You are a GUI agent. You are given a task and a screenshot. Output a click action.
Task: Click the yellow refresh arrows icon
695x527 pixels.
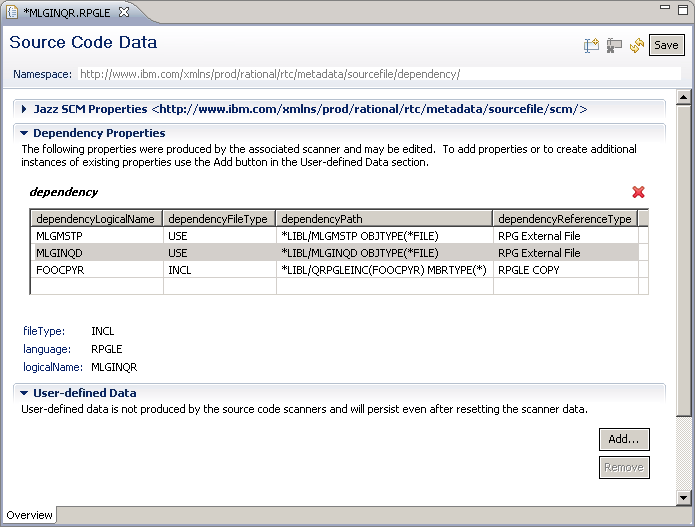tap(636, 46)
